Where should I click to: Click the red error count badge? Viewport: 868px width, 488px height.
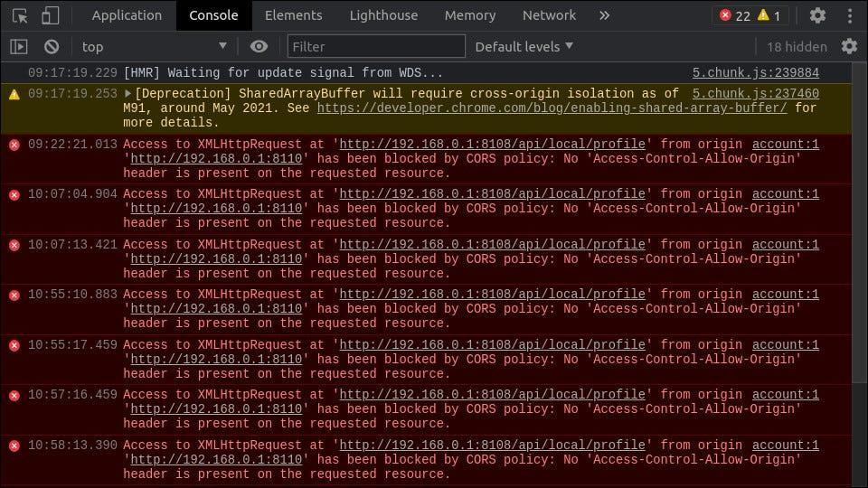pyautogui.click(x=734, y=15)
